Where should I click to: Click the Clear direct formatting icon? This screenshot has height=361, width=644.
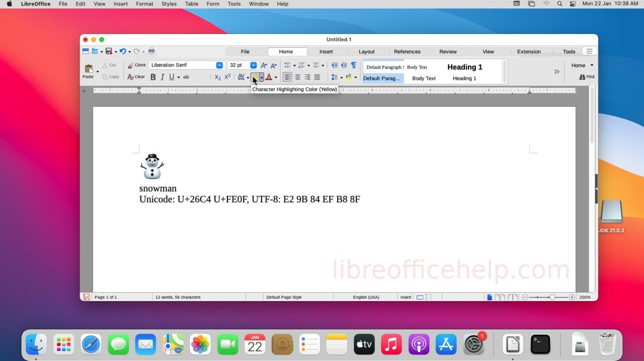click(136, 77)
